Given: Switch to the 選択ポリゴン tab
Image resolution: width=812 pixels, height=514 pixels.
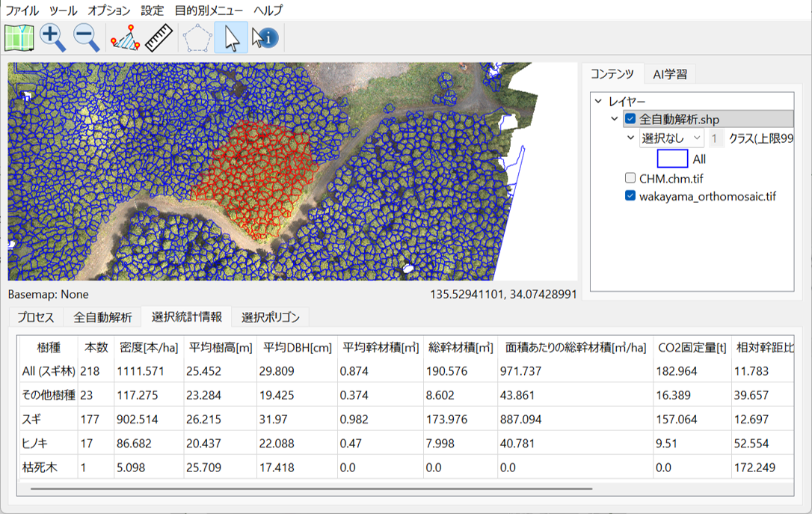Looking at the screenshot, I should click(270, 317).
